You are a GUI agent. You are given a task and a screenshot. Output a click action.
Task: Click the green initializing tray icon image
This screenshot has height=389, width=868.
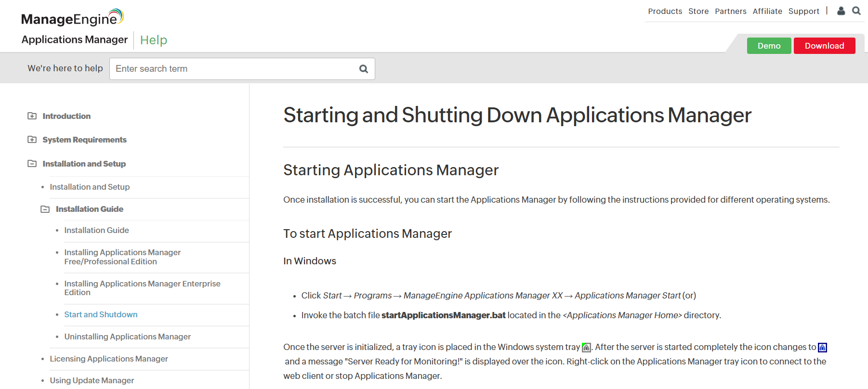click(x=586, y=347)
